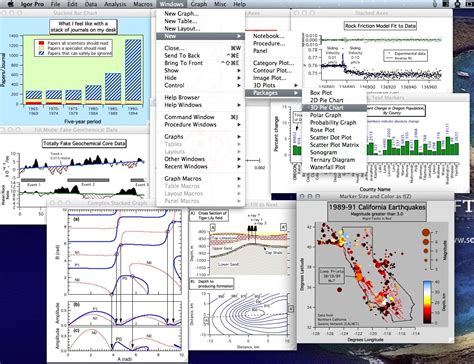This screenshot has height=364, width=474.
Task: Select Rose Plot package
Action: coord(334,130)
